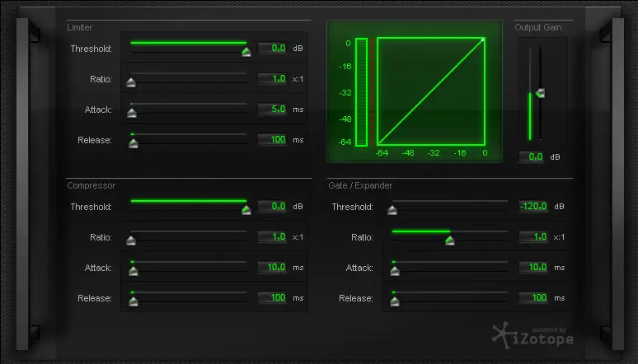Click the Gate/Expander Threshold label

[x=352, y=207]
